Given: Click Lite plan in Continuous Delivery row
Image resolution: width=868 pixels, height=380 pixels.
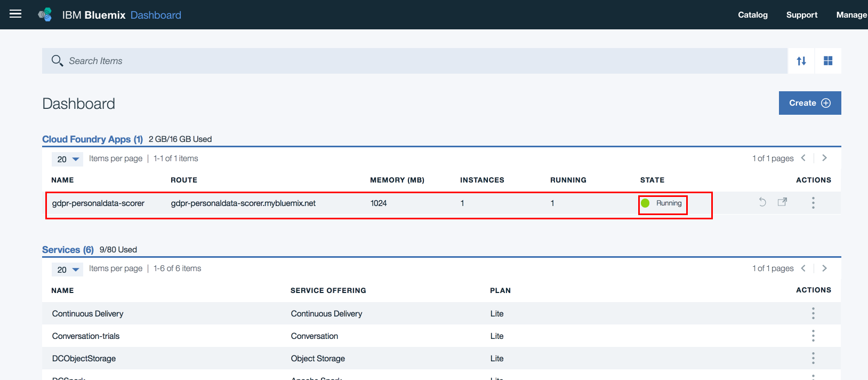Looking at the screenshot, I should [x=497, y=314].
